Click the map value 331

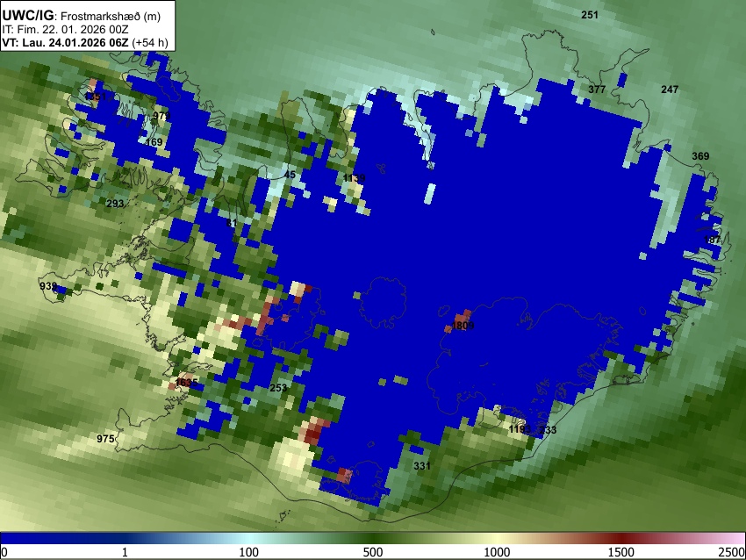[x=422, y=466]
